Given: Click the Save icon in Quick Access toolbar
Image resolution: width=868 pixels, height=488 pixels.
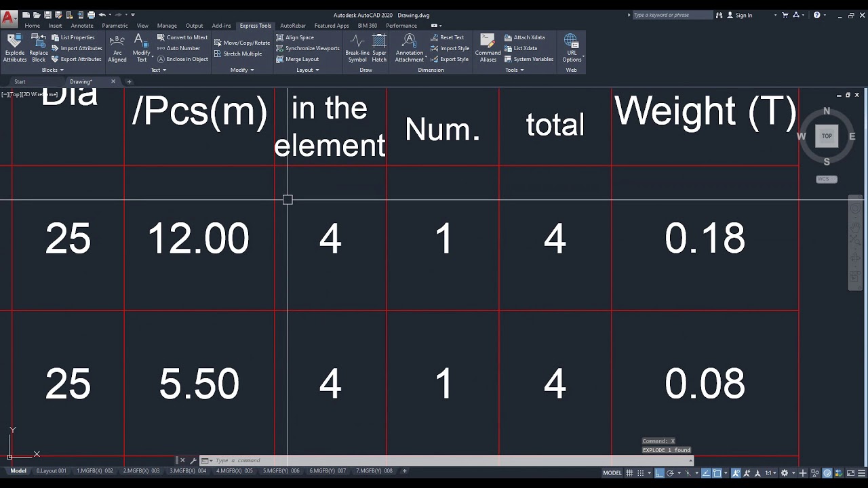Looking at the screenshot, I should coord(47,15).
